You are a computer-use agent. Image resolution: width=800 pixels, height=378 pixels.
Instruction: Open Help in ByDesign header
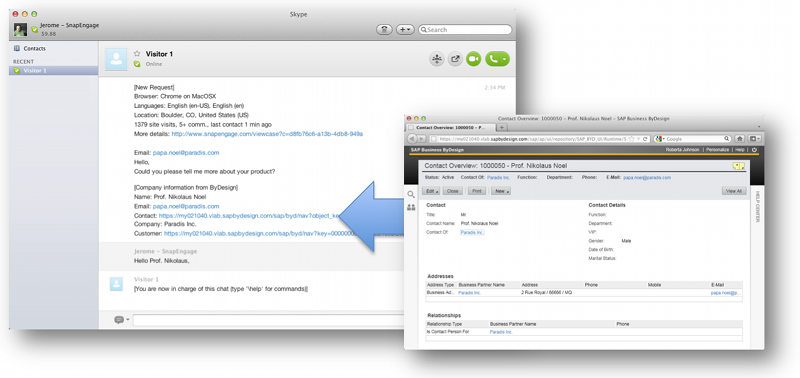coord(740,150)
